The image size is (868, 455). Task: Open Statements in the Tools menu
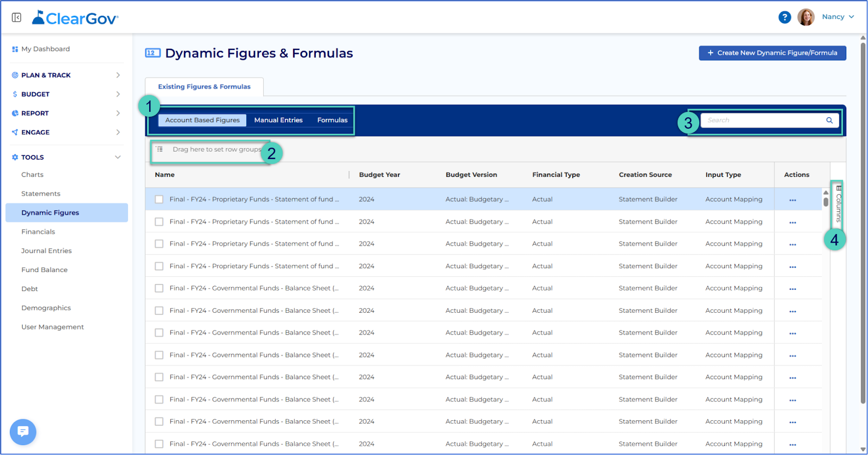tap(41, 194)
